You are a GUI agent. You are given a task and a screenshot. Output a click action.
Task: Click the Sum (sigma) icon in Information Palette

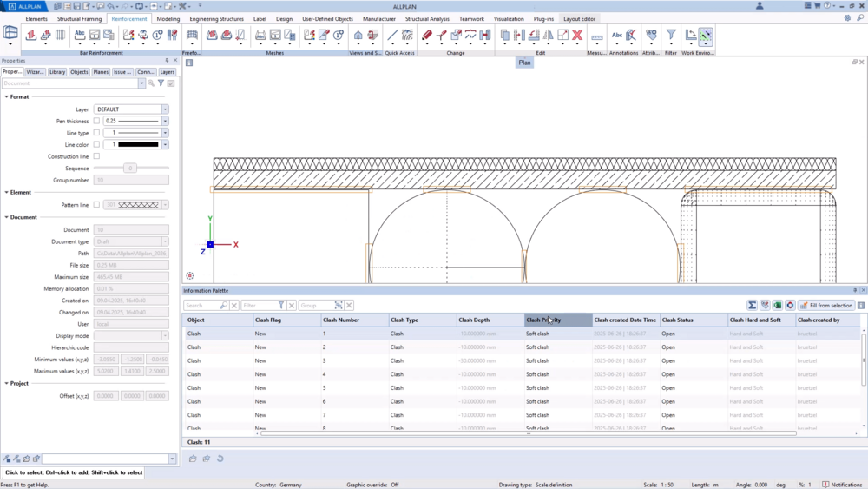click(x=753, y=306)
